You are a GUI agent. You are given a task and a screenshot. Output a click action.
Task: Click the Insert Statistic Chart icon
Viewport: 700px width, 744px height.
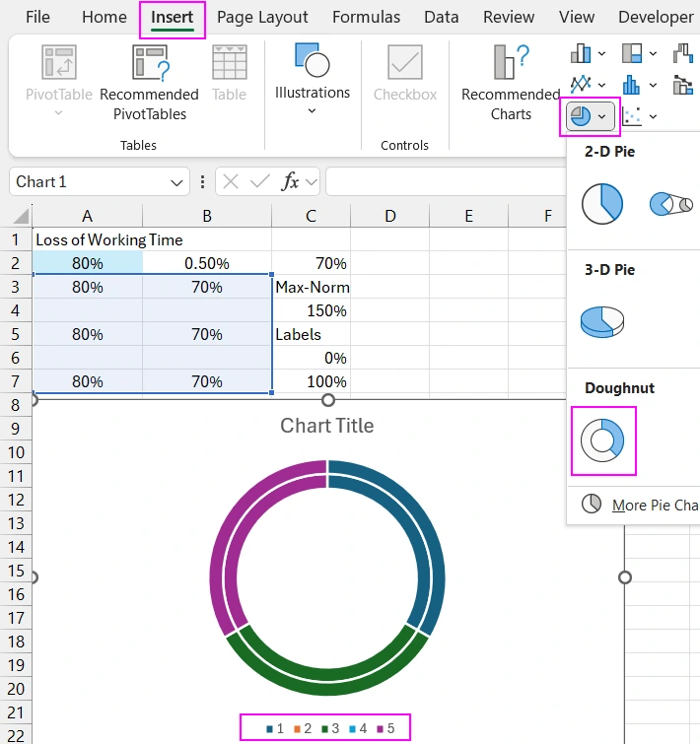click(633, 86)
